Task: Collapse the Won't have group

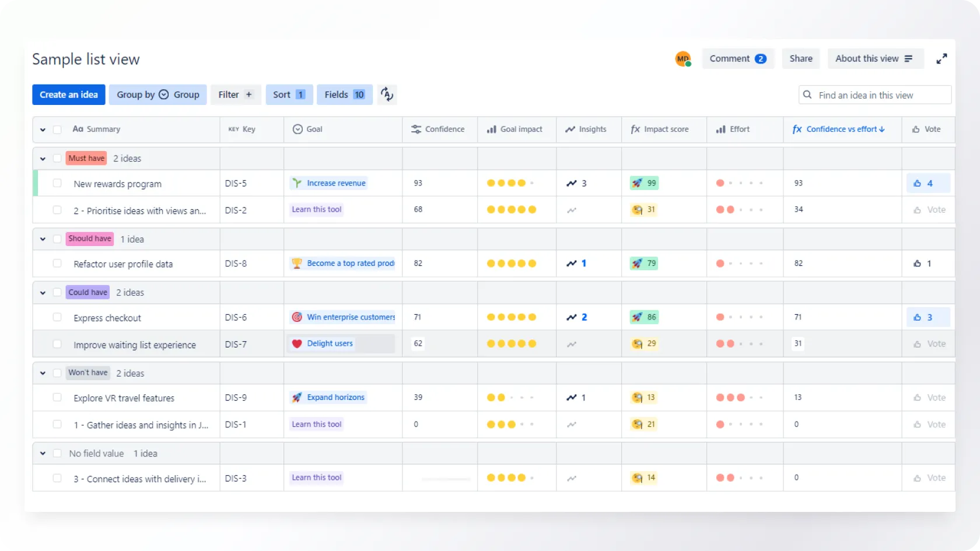Action: (43, 373)
